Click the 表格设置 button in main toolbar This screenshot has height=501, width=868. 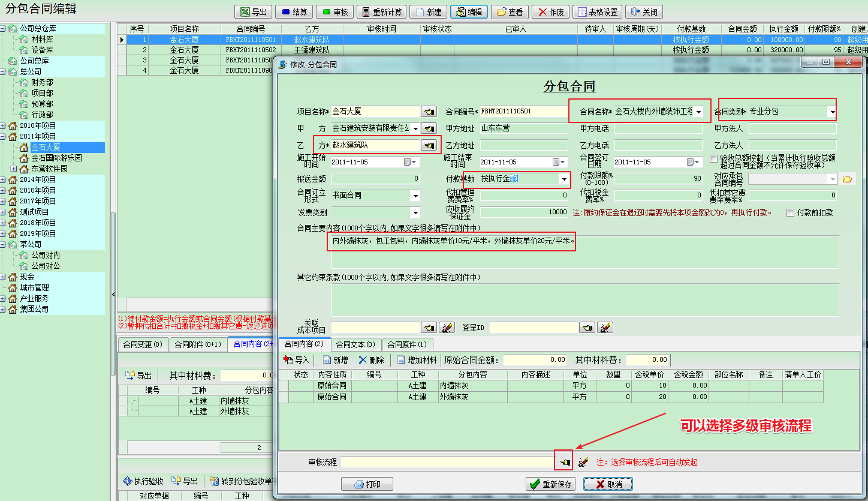coord(597,12)
